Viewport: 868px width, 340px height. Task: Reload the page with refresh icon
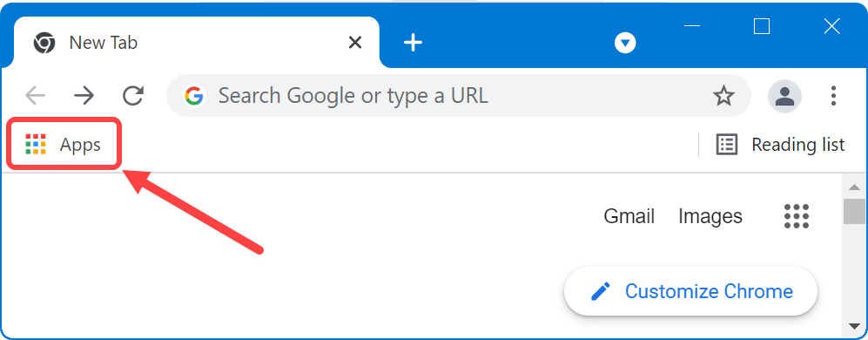coord(133,96)
